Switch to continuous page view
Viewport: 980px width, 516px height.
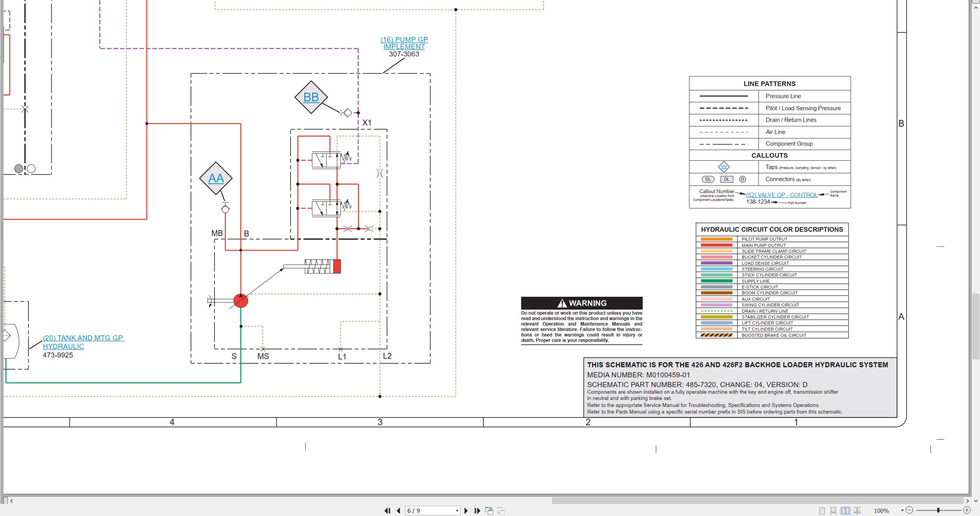tap(834, 511)
